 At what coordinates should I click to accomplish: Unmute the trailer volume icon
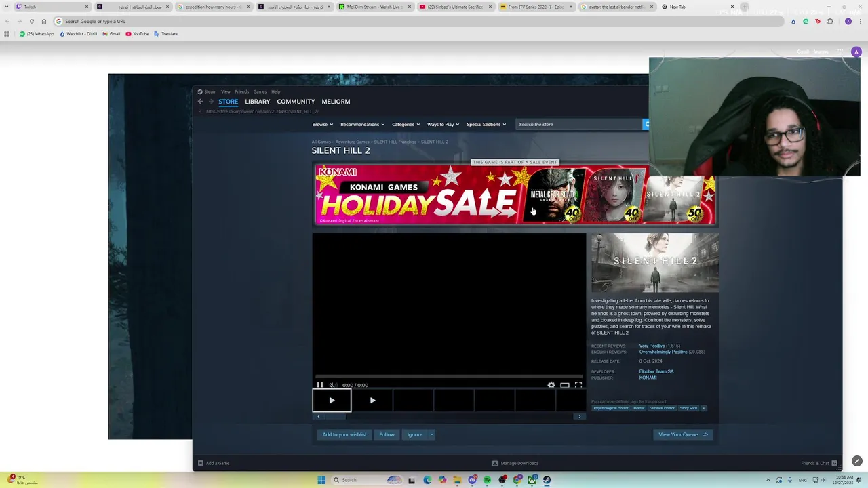coord(332,385)
